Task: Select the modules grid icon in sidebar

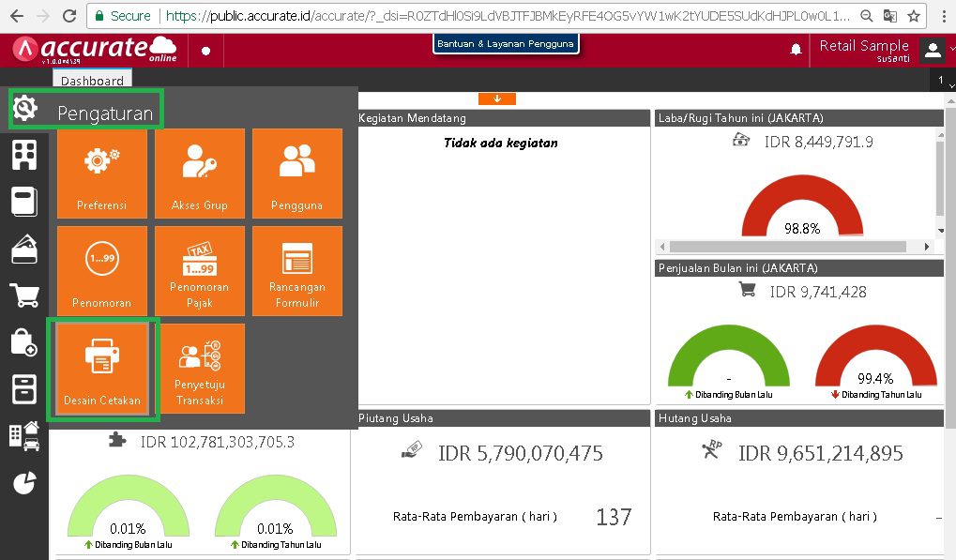Action: click(24, 152)
